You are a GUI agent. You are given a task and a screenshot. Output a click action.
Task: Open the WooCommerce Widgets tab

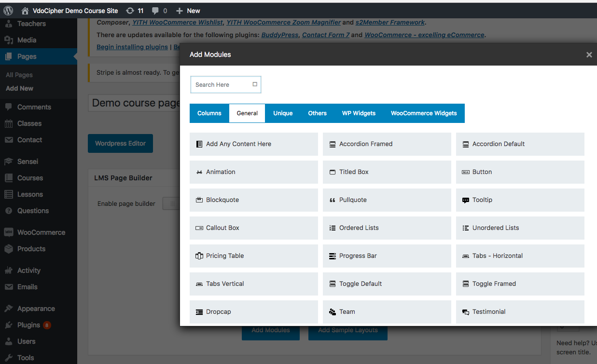tap(424, 113)
